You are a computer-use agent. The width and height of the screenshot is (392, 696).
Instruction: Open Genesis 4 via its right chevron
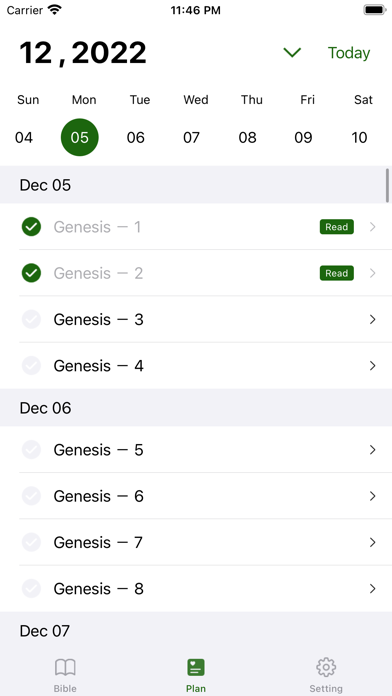(372, 366)
